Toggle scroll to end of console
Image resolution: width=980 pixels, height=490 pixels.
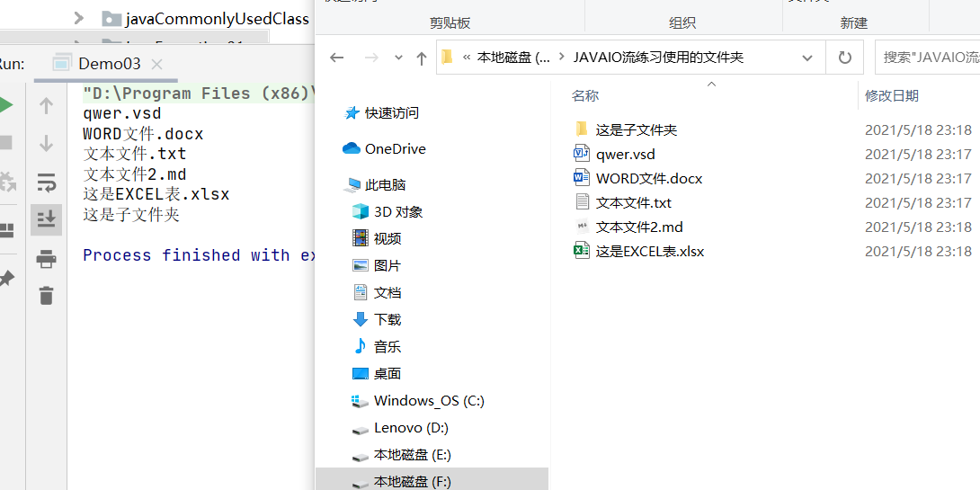pos(46,219)
